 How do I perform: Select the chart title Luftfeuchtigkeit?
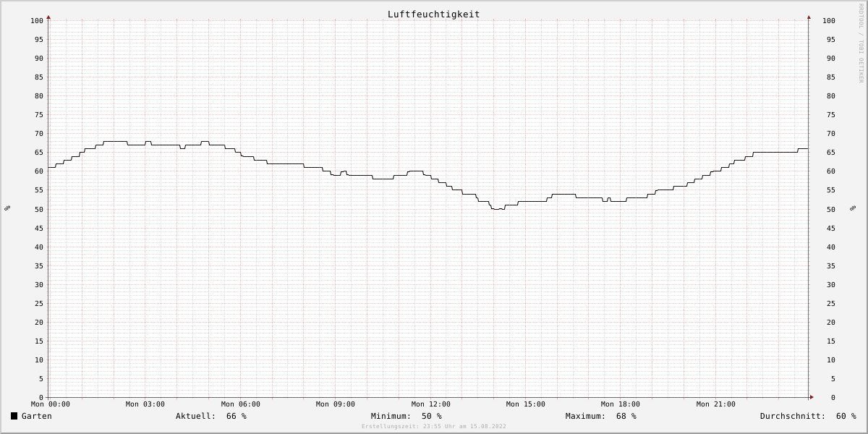(x=433, y=14)
